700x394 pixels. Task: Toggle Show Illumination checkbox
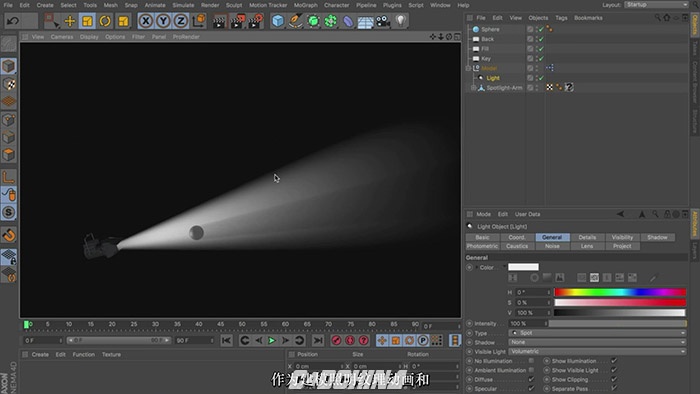point(614,361)
